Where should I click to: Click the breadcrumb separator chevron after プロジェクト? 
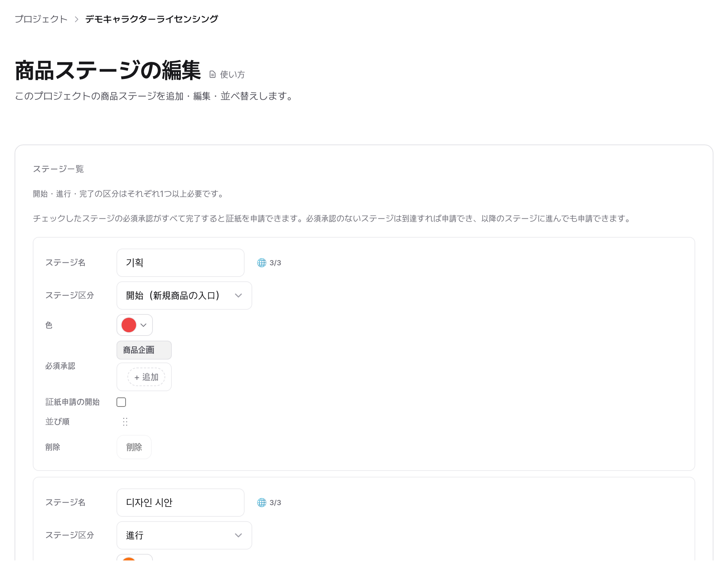[76, 19]
